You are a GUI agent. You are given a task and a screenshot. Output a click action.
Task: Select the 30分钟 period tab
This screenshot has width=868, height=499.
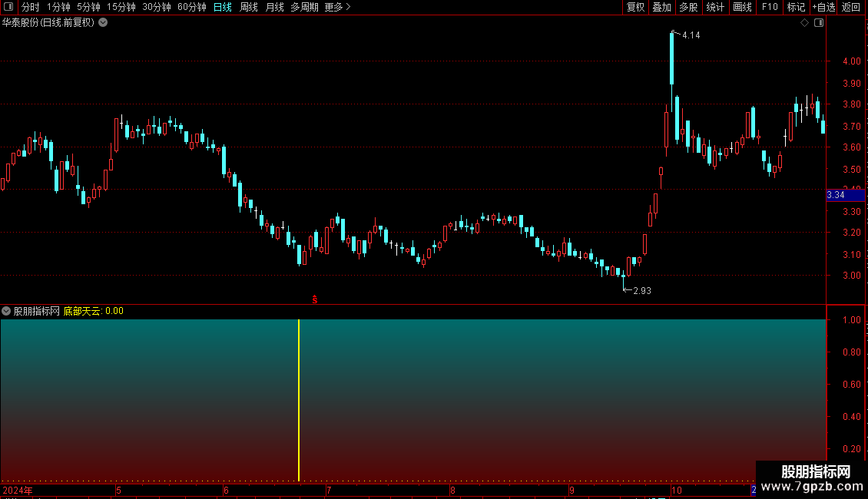[156, 7]
